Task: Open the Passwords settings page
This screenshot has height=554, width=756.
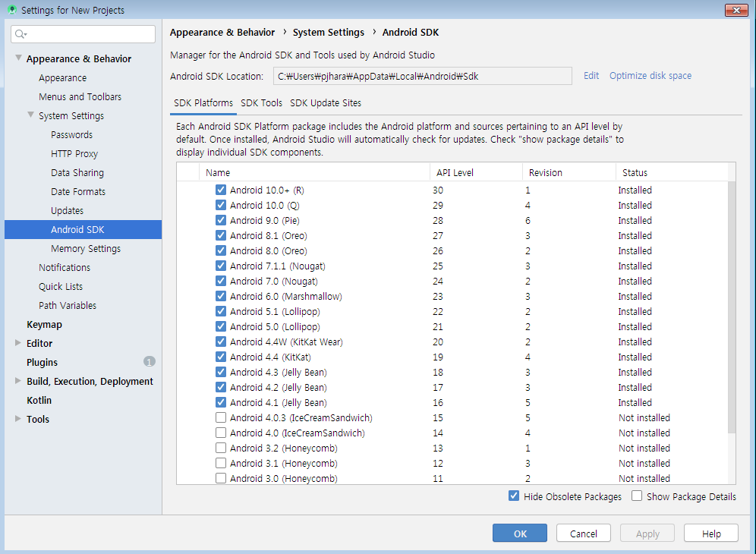Action: coord(72,134)
